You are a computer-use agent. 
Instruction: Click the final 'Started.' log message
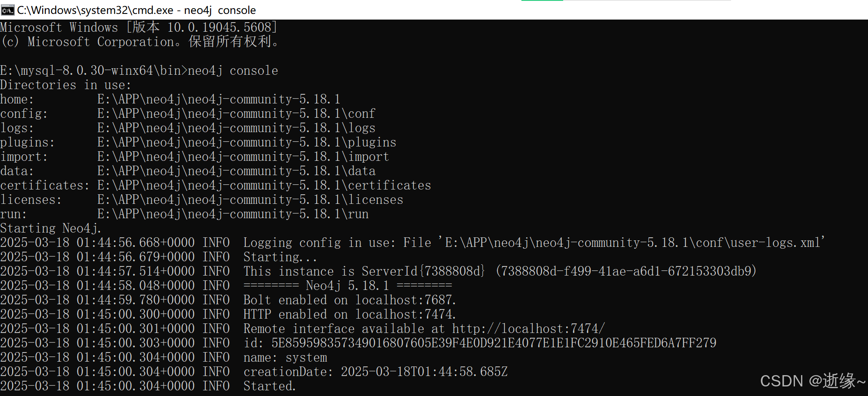[x=270, y=386]
